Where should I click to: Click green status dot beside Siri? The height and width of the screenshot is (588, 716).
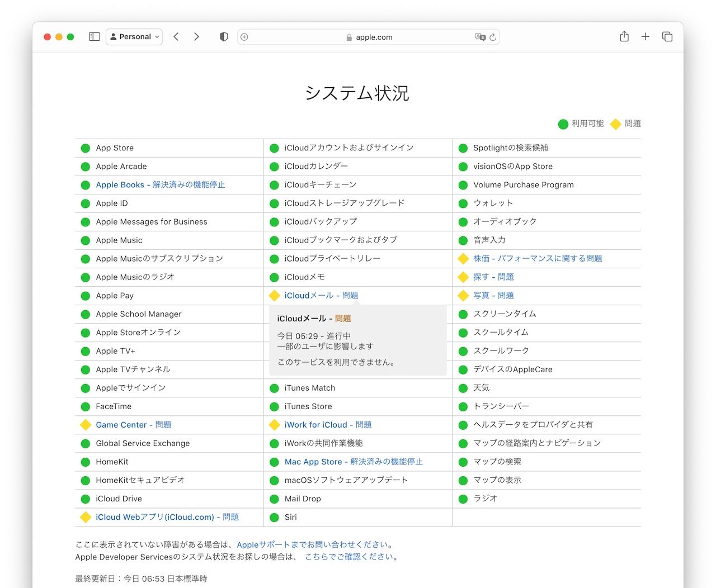(x=274, y=518)
